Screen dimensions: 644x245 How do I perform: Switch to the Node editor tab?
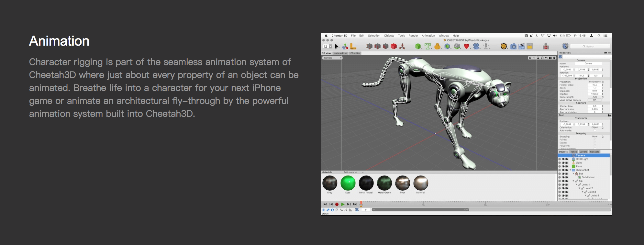[x=340, y=53]
